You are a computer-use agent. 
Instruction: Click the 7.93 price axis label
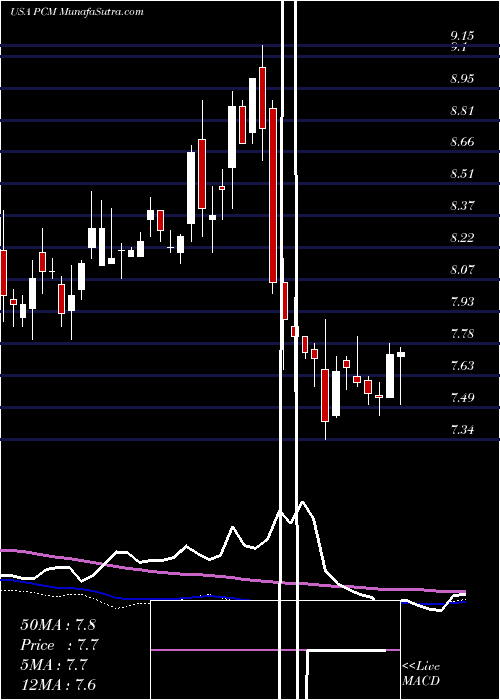coord(462,302)
